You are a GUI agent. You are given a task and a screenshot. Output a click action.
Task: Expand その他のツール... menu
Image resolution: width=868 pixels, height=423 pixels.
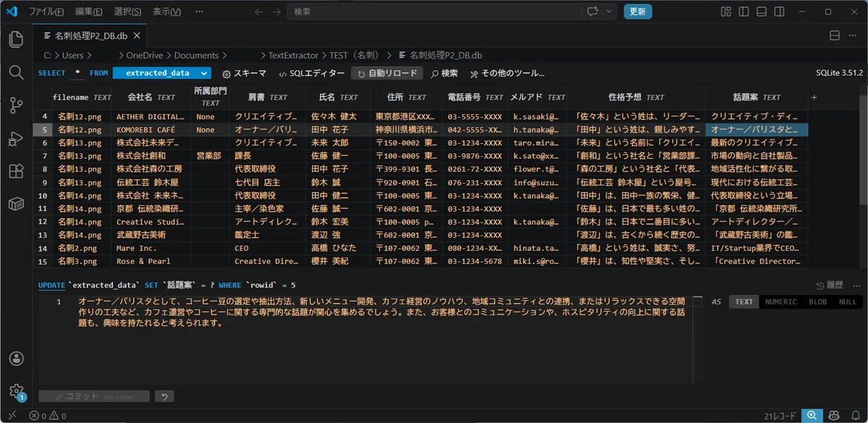tap(507, 73)
